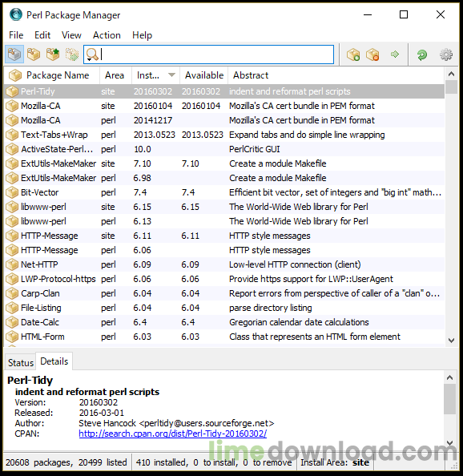463x476 pixels.
Task: Open the View menu
Action: click(71, 35)
